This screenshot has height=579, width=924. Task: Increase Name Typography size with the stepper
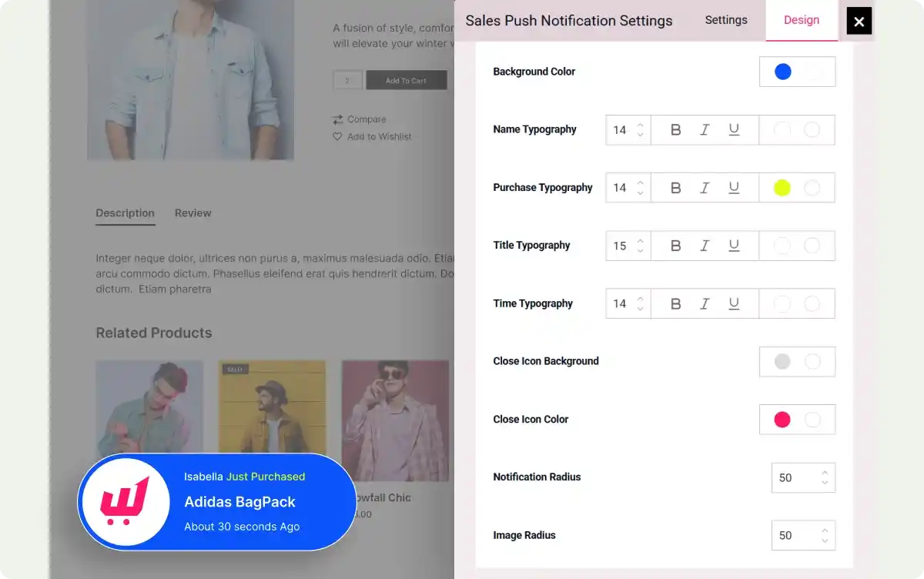(x=642, y=126)
